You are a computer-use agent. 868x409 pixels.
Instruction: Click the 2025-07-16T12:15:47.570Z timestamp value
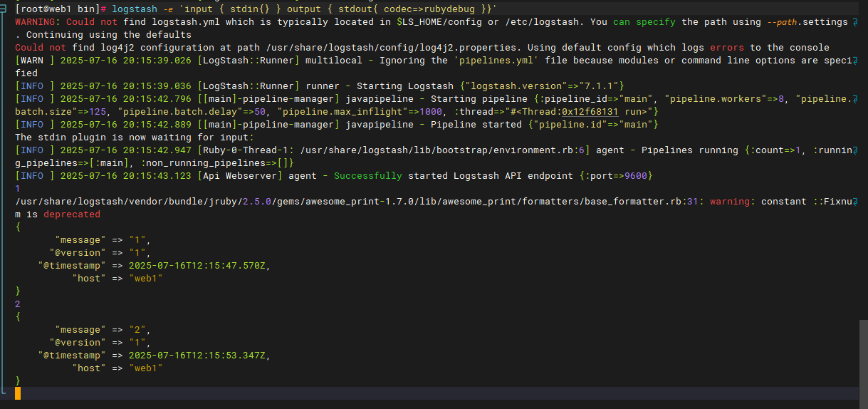(x=199, y=266)
